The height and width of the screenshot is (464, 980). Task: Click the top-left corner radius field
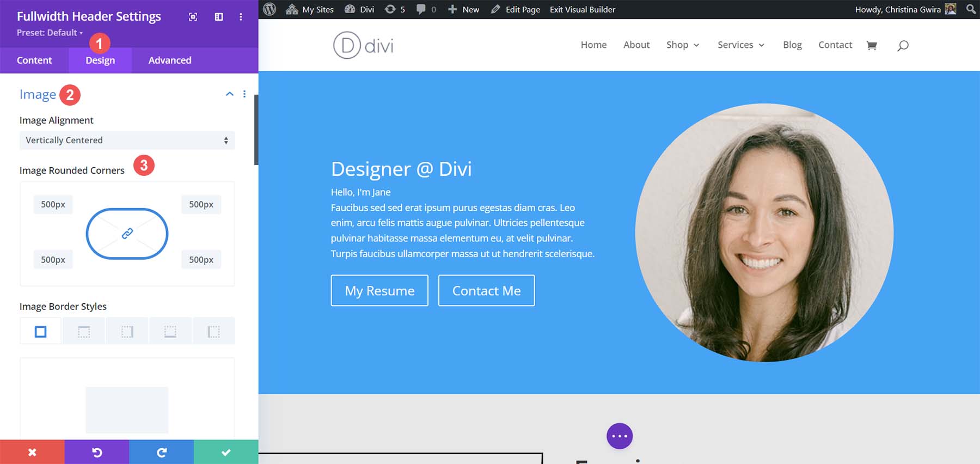coord(53,205)
